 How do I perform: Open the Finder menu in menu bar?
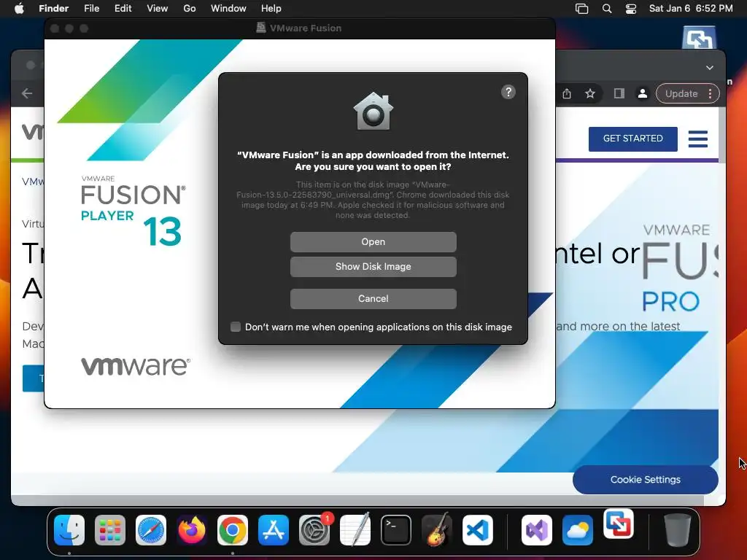click(53, 9)
